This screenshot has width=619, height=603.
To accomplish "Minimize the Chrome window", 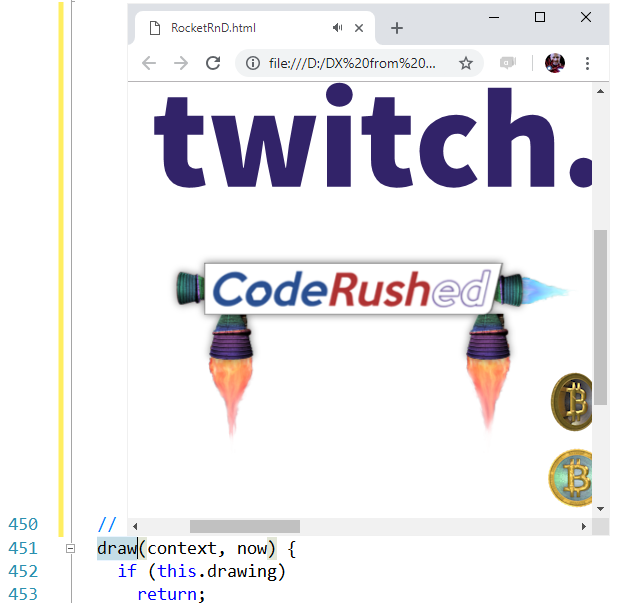I will [x=494, y=17].
